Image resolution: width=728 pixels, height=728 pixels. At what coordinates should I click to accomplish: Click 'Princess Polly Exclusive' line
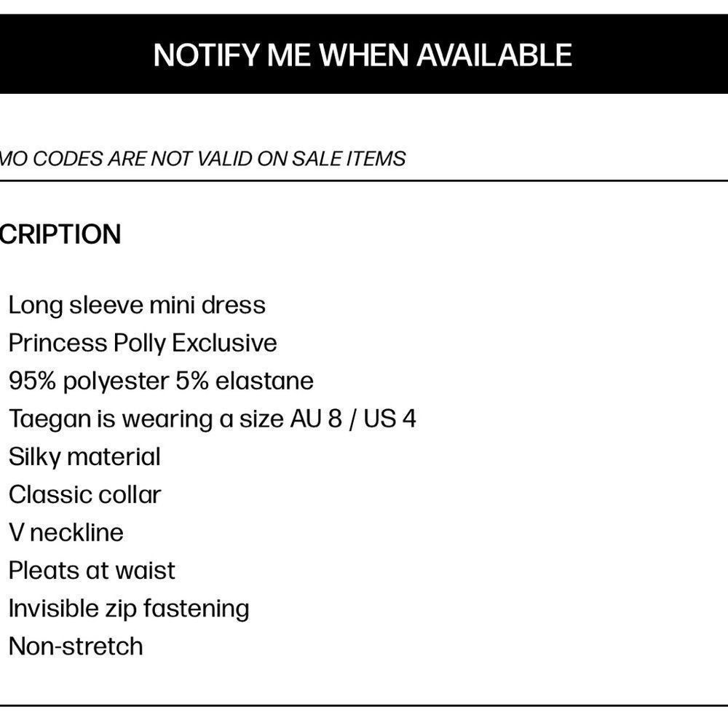tap(143, 343)
